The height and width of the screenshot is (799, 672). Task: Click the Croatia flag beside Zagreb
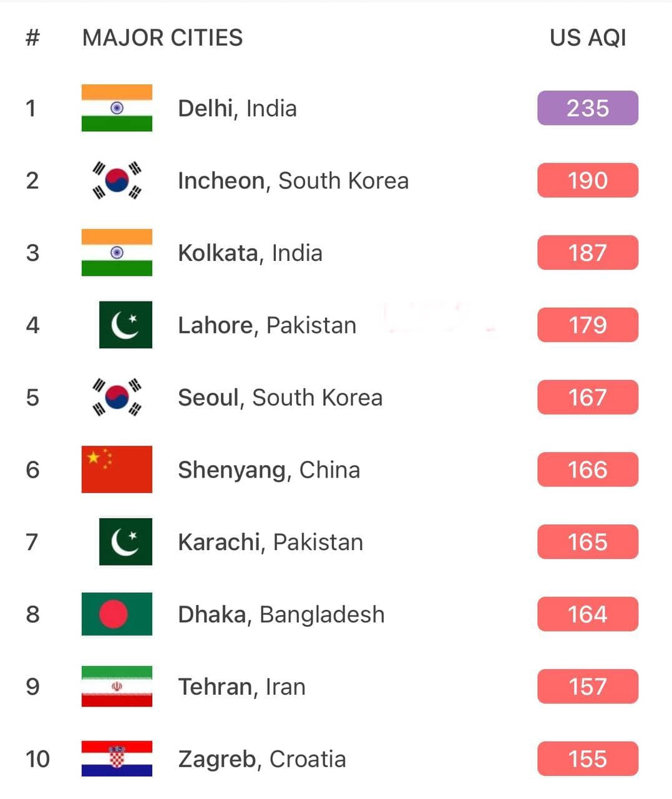[x=117, y=758]
